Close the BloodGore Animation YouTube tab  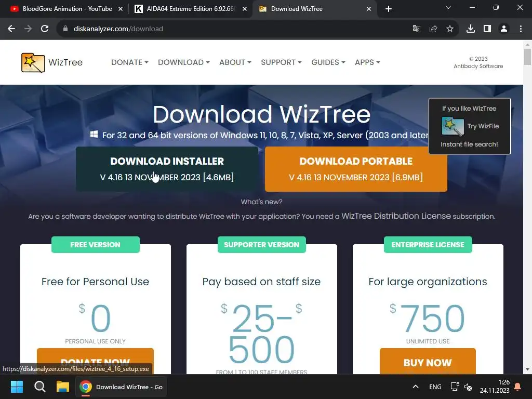(x=121, y=9)
